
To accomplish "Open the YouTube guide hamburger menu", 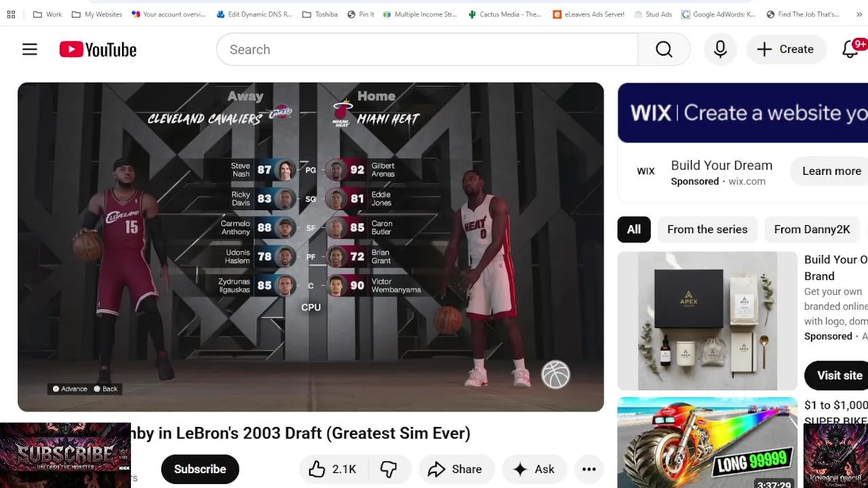I will coord(30,49).
